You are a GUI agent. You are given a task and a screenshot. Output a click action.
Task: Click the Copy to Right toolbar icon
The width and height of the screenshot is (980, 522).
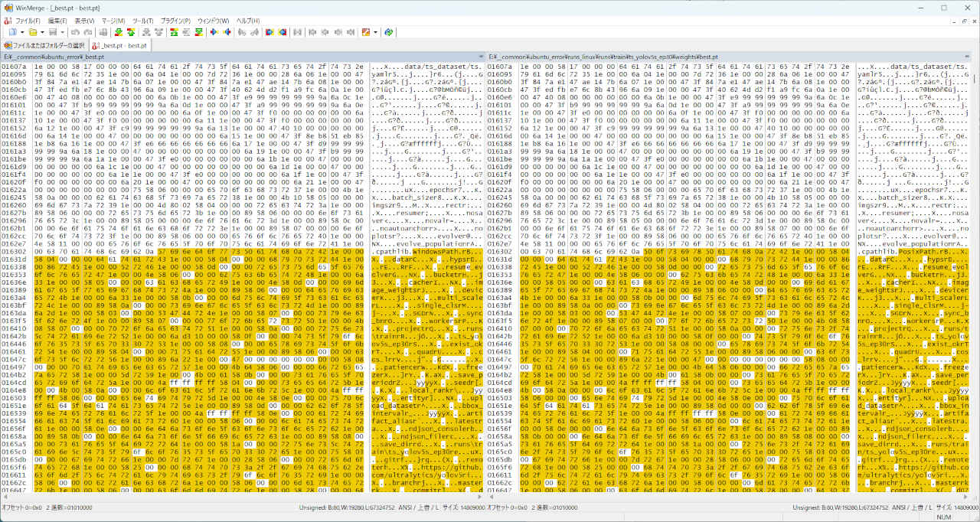coord(214,32)
